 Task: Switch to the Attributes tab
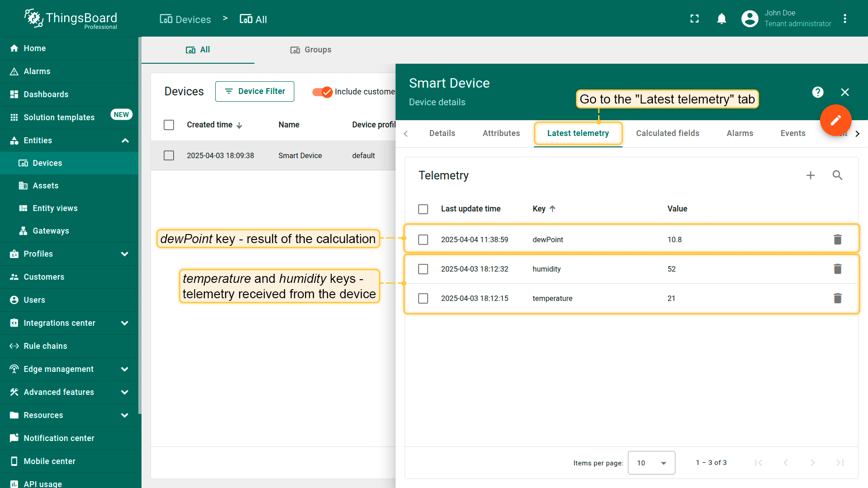pyautogui.click(x=501, y=133)
